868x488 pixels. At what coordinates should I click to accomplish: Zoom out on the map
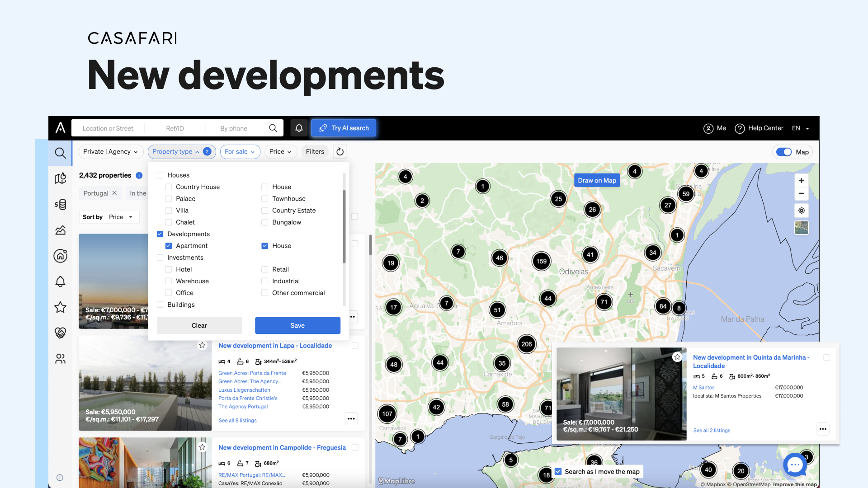[x=801, y=193]
